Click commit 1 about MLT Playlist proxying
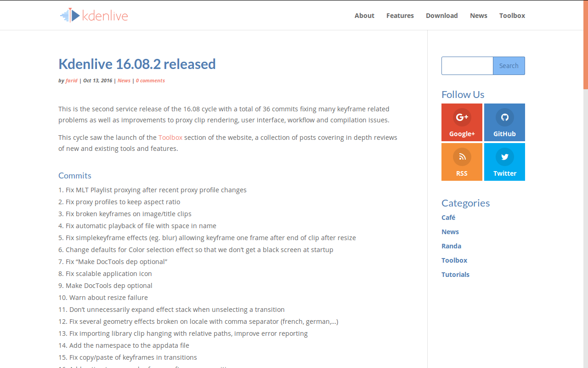 click(x=153, y=190)
